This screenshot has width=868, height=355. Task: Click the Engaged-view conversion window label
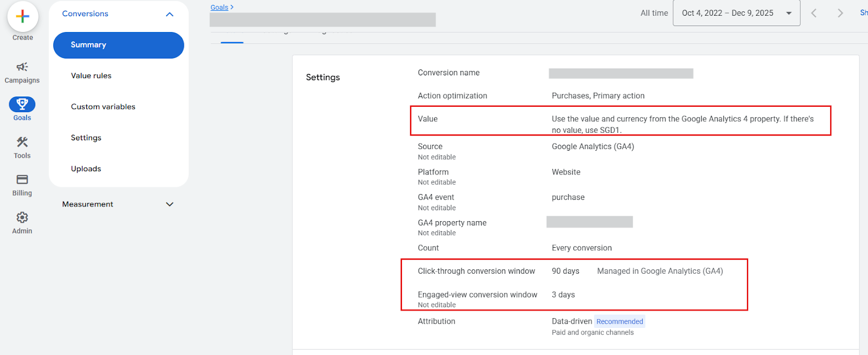click(x=477, y=295)
